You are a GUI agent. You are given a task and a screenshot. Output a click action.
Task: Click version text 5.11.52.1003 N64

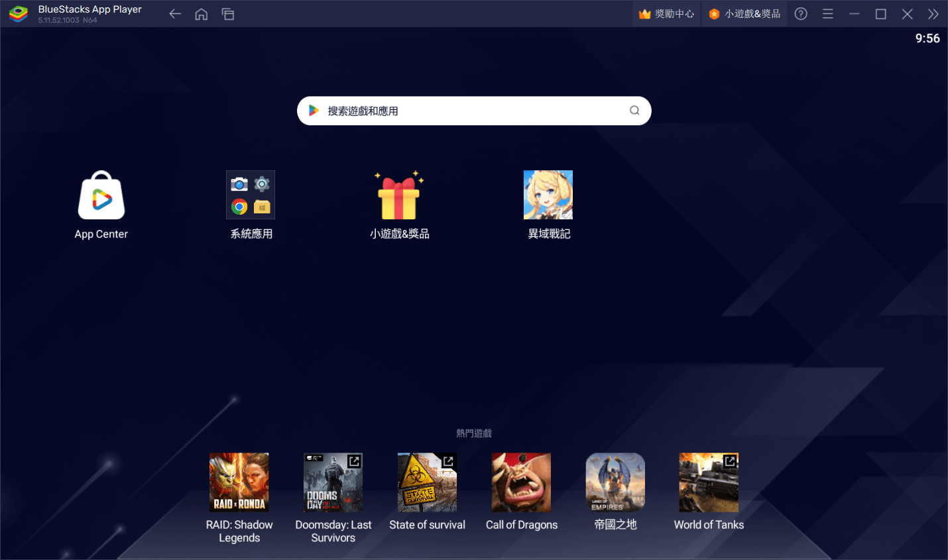pos(68,21)
